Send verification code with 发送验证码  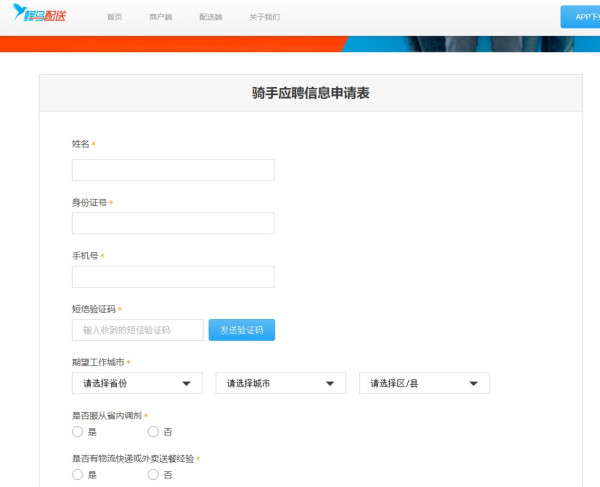(242, 330)
